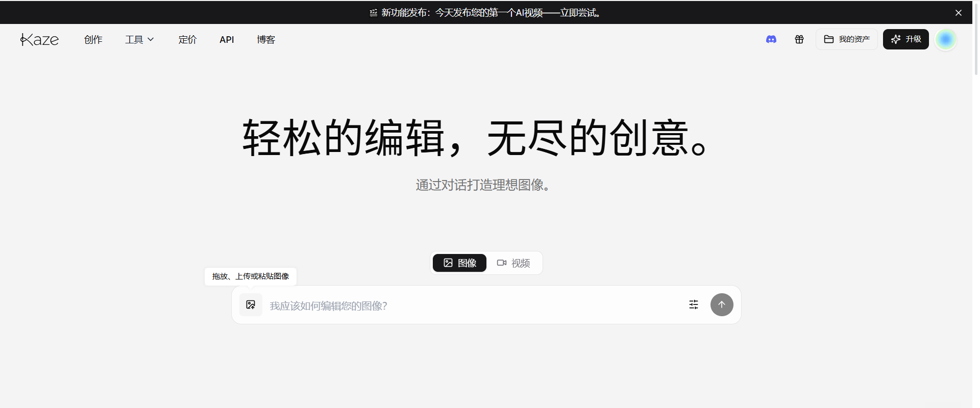Open the Discord community icon
Viewport: 980px width, 408px height.
click(771, 39)
